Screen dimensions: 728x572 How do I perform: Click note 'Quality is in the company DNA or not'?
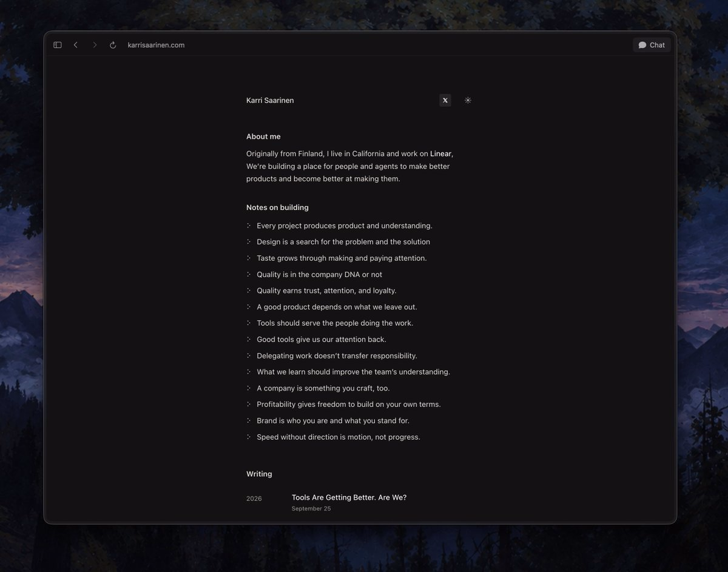point(319,275)
